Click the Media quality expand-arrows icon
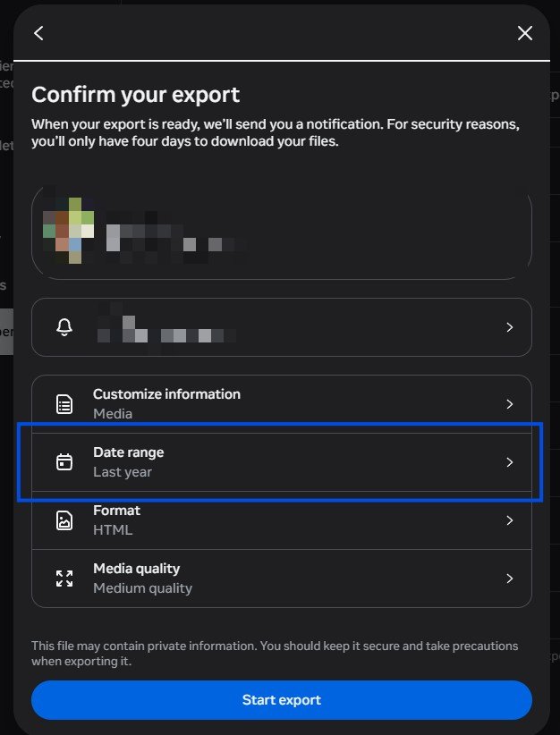The image size is (560, 735). [x=64, y=579]
